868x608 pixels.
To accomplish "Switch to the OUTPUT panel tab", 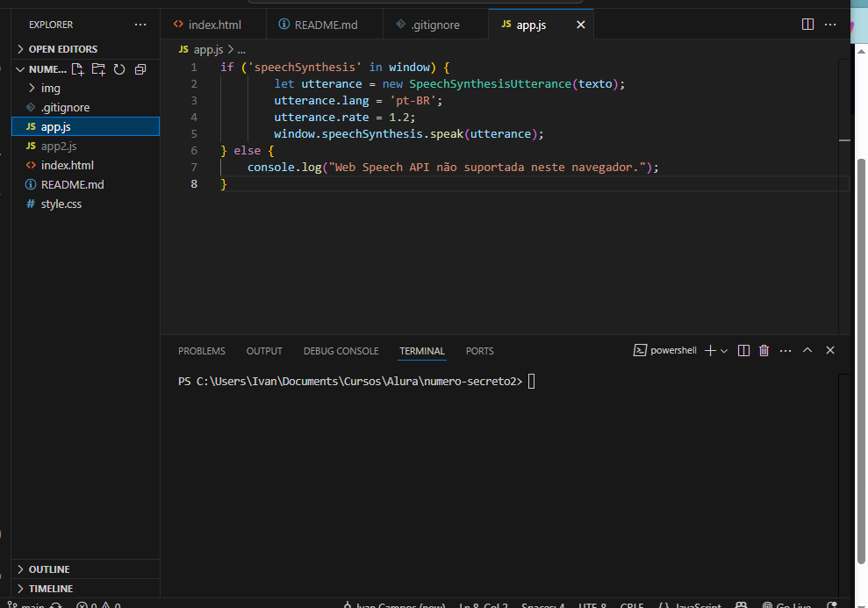I will pos(264,351).
